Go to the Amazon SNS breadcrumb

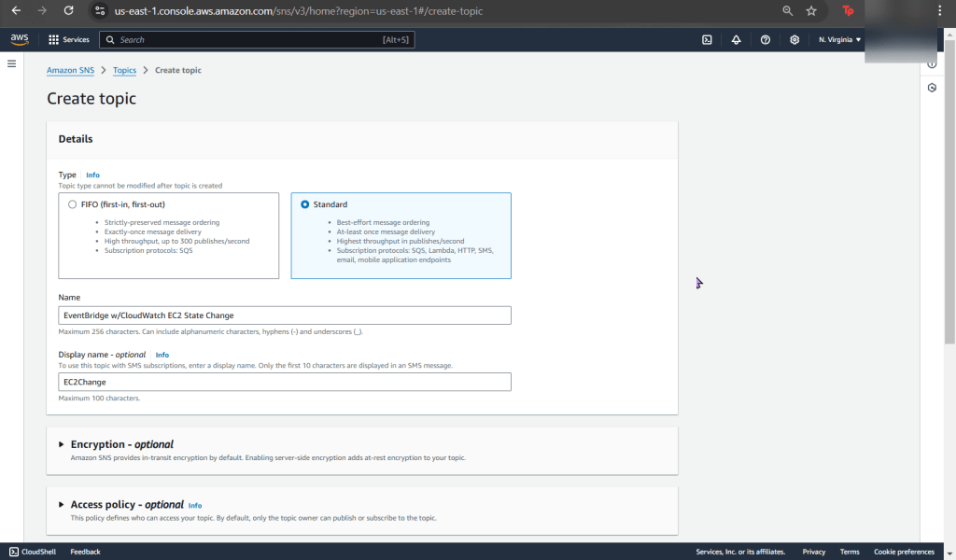(x=70, y=70)
